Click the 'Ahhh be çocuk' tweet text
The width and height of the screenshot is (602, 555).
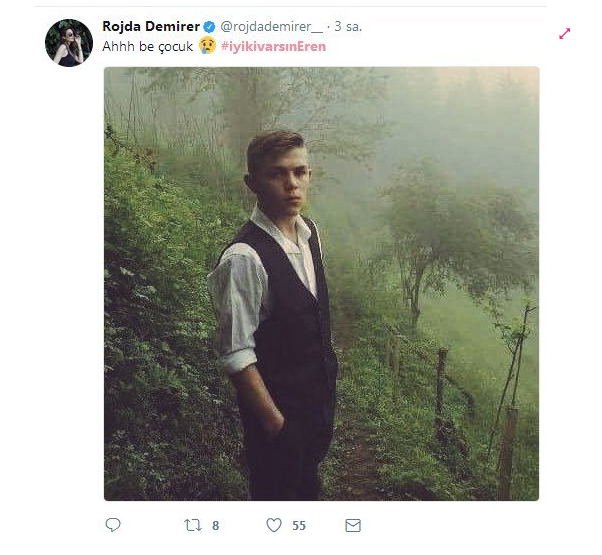click(x=147, y=47)
